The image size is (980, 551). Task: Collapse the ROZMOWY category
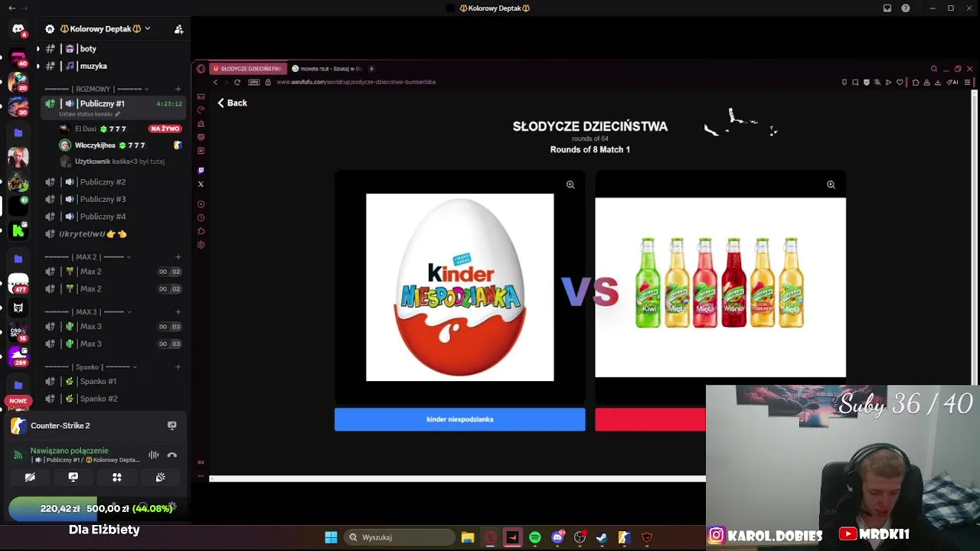point(96,89)
